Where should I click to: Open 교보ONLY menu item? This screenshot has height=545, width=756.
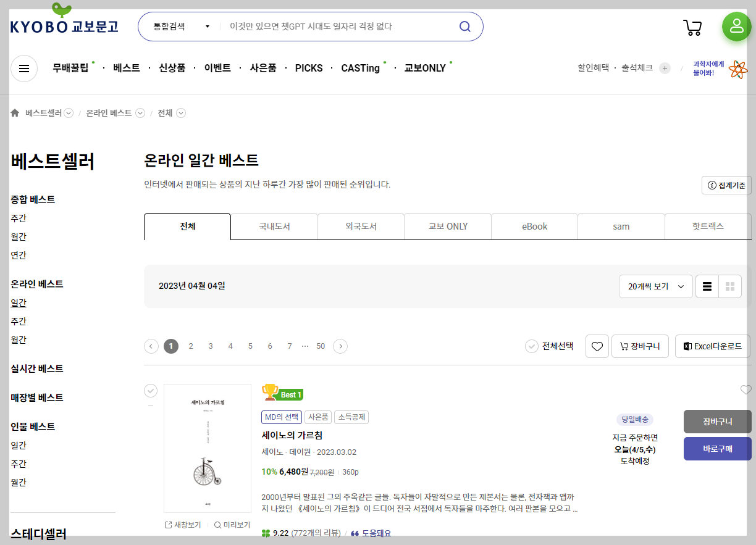(x=425, y=68)
